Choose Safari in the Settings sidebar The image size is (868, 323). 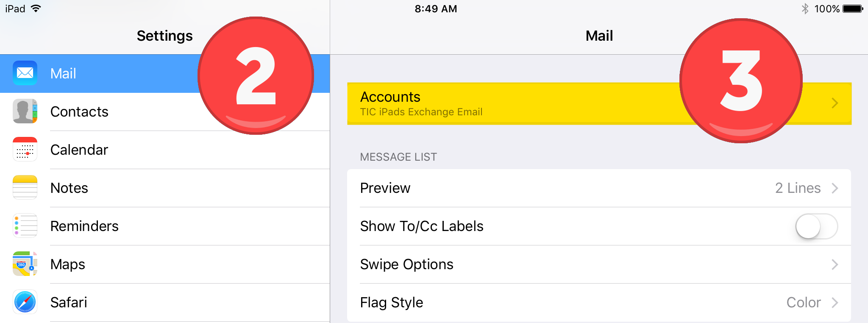pyautogui.click(x=69, y=302)
